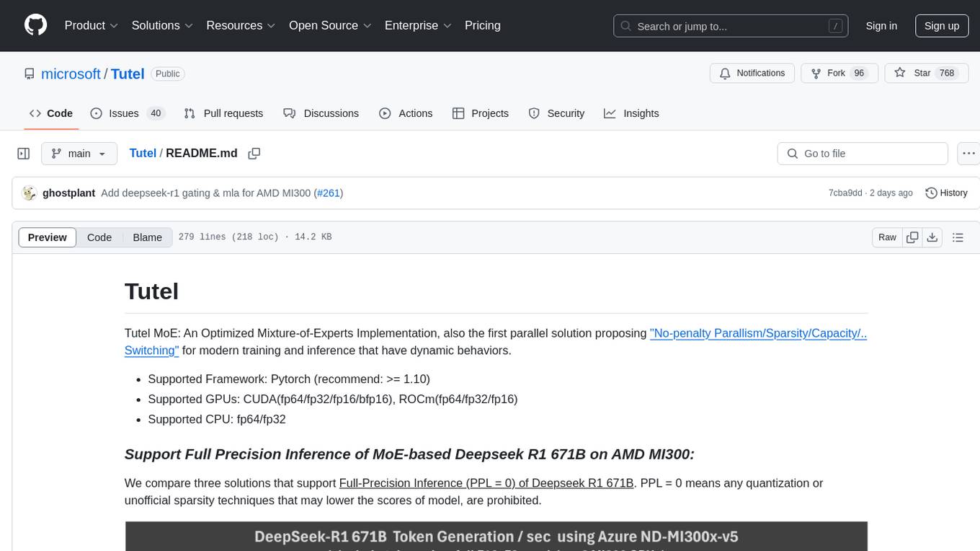
Task: Copy the README.md file path
Action: coord(254,154)
